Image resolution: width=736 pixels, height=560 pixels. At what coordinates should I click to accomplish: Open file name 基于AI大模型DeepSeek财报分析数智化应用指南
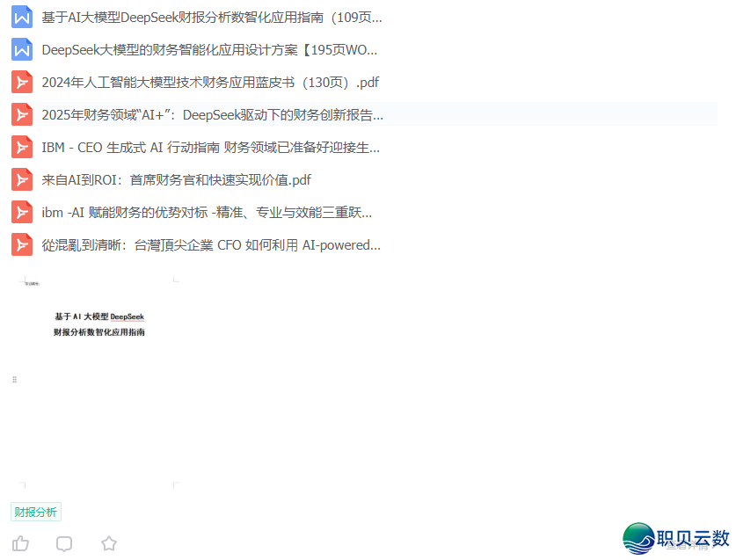click(x=211, y=18)
